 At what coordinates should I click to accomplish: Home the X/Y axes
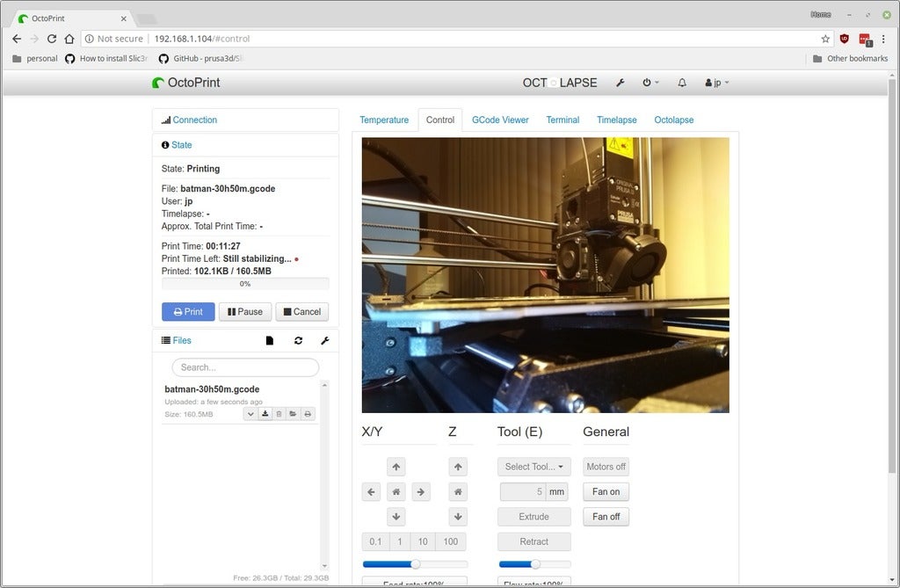tap(396, 491)
